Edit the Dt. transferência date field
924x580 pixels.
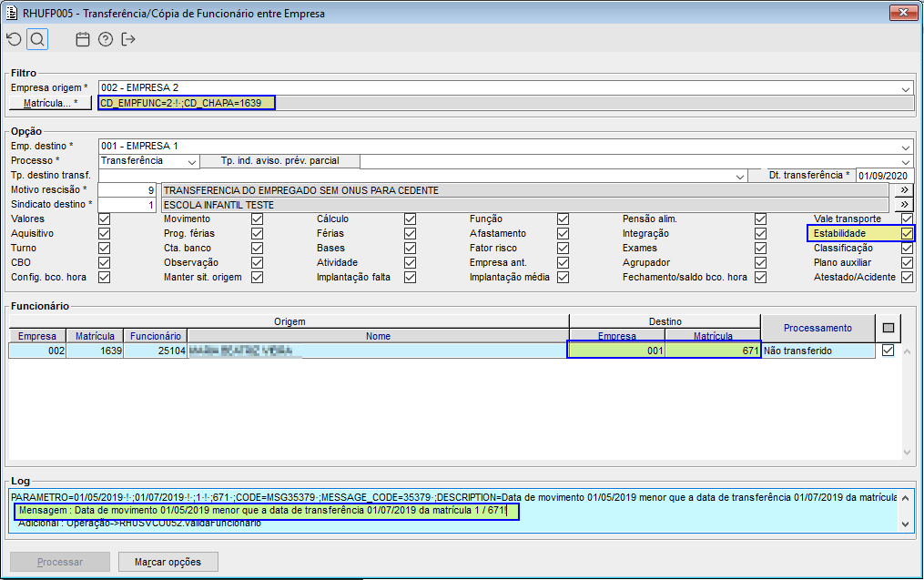pos(883,176)
